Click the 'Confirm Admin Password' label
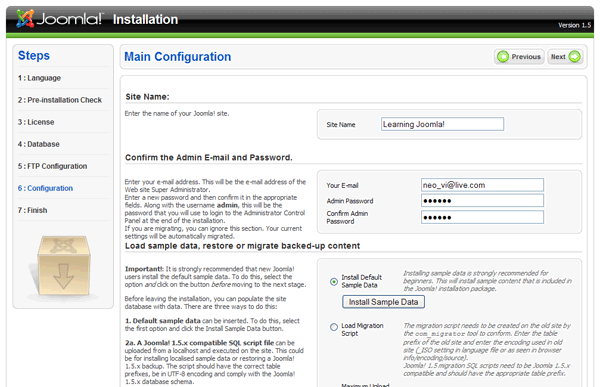This screenshot has height=387, width=600. tap(347, 217)
